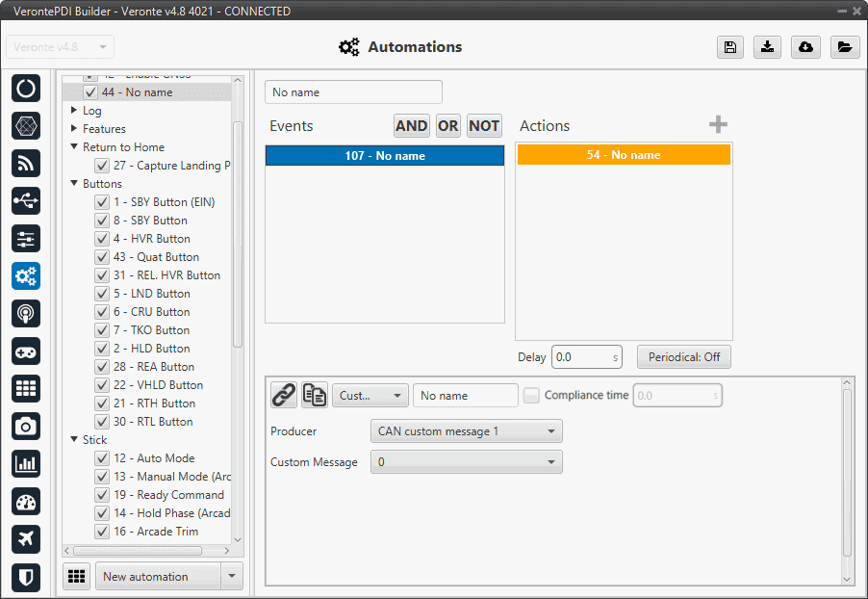Click the chain link icon

(283, 395)
